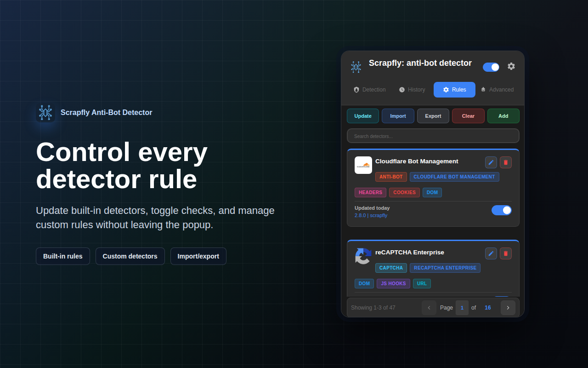This screenshot has height=368, width=588.
Task: Click the 'Showing 1-3 of 47' text
Action: pos(373,308)
